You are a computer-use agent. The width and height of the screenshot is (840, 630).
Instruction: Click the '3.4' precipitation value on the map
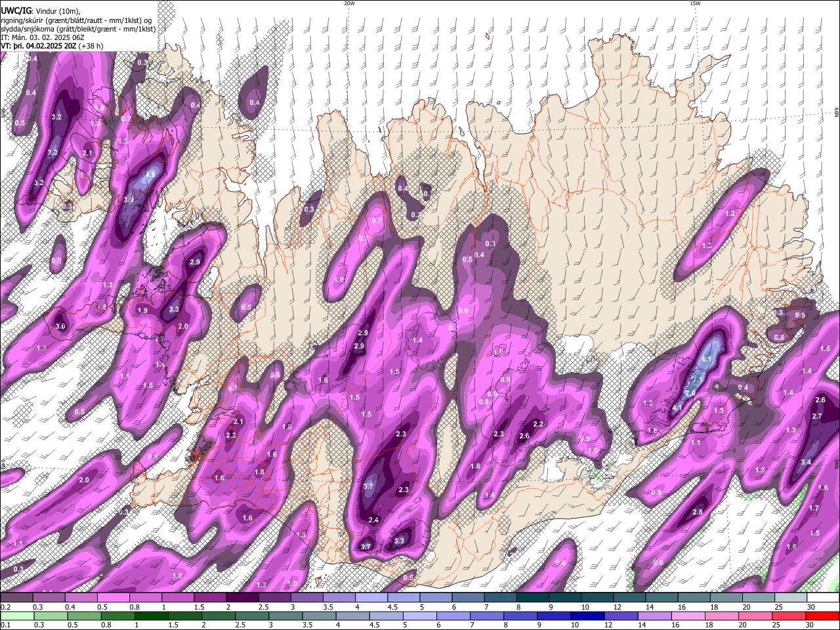[x=806, y=462]
